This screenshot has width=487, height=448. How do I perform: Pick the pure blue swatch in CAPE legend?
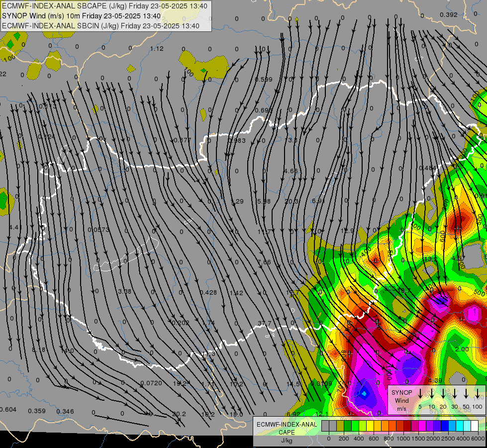click(x=444, y=426)
